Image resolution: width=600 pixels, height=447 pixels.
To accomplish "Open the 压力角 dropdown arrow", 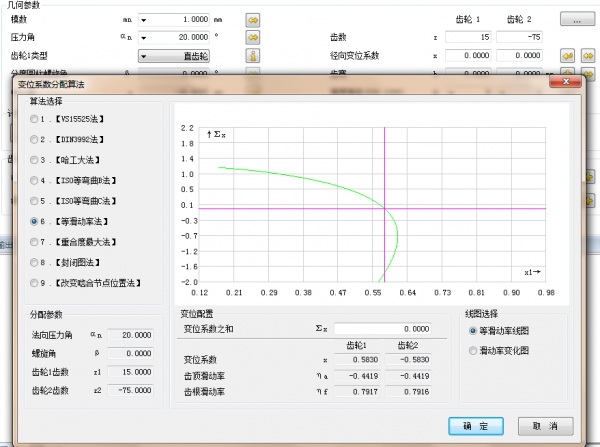I will 143,38.
